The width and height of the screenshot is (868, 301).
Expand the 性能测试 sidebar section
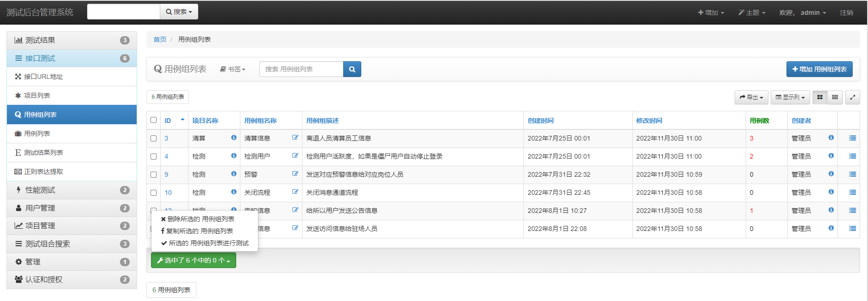click(72, 190)
